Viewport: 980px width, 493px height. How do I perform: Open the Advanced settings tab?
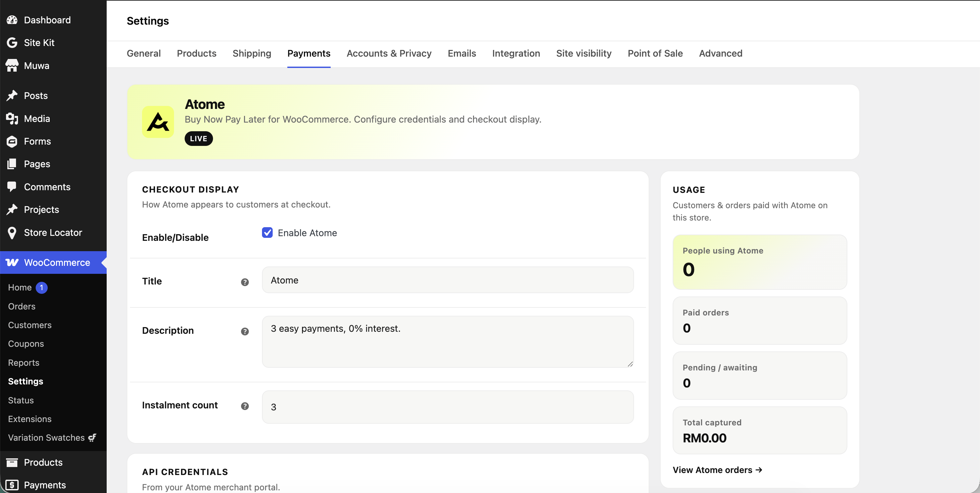click(x=721, y=54)
